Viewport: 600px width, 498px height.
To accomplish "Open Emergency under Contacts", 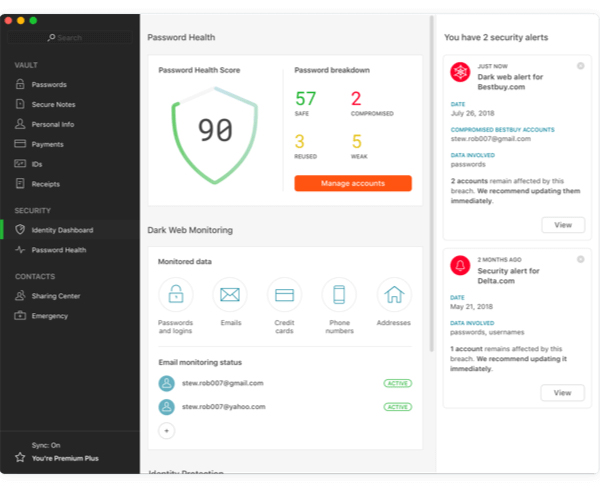I will (70, 316).
